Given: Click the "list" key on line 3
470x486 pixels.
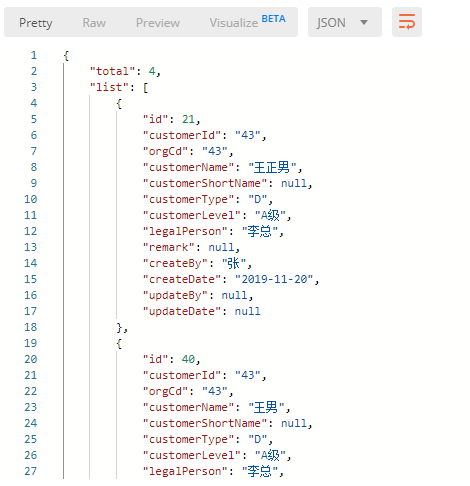Looking at the screenshot, I should [109, 87].
